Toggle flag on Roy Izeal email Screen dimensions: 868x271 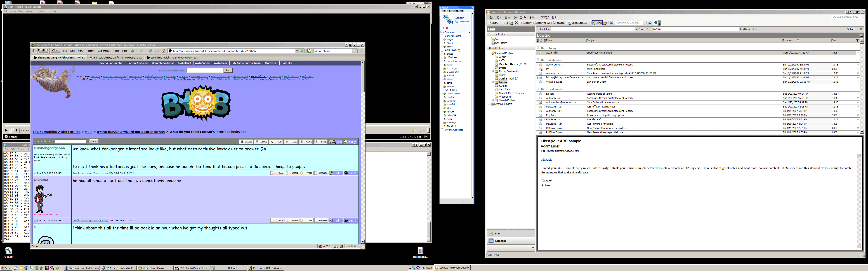858,115
